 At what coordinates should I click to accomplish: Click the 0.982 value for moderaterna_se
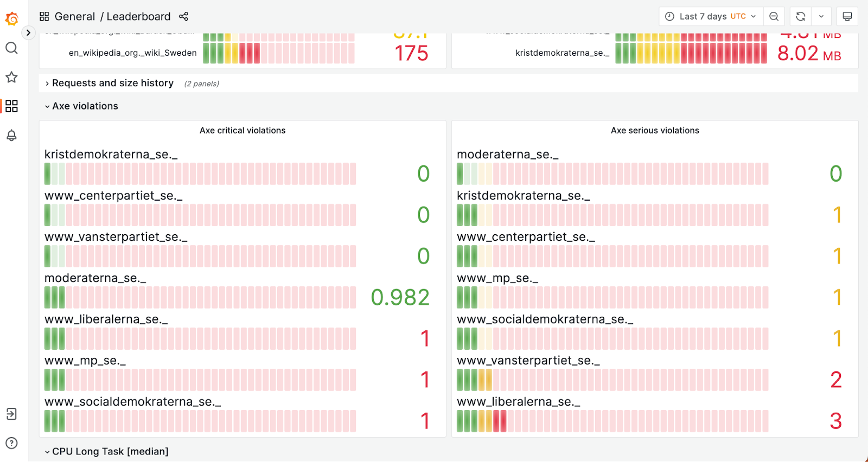pyautogui.click(x=400, y=297)
